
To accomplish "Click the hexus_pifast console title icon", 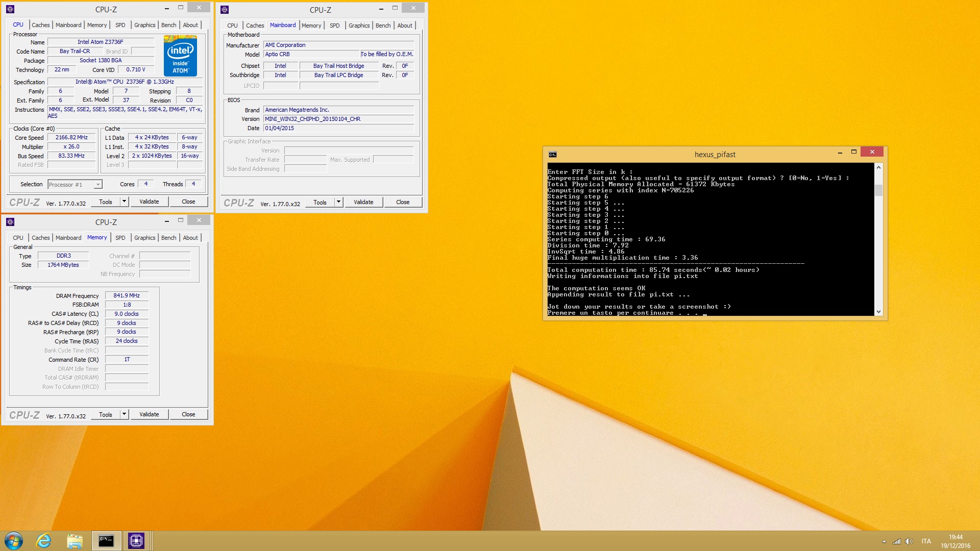I will pyautogui.click(x=553, y=155).
